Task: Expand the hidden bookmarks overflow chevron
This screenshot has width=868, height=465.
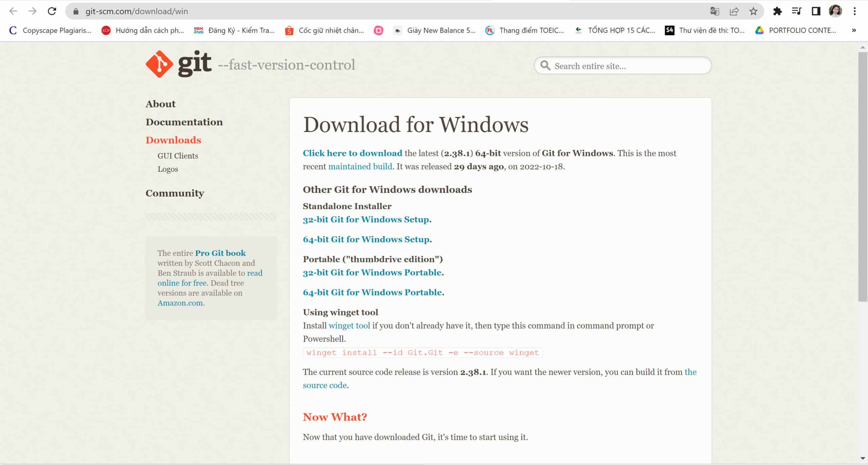Action: tap(854, 31)
